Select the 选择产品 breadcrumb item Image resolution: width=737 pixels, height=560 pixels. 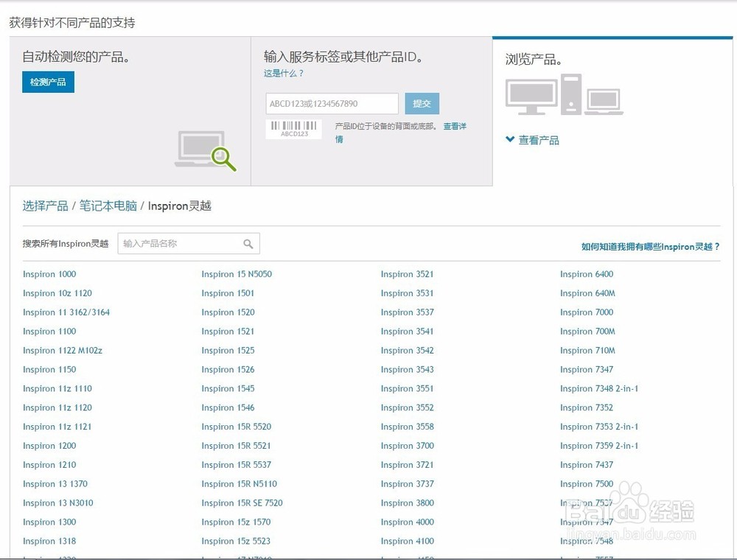(45, 206)
